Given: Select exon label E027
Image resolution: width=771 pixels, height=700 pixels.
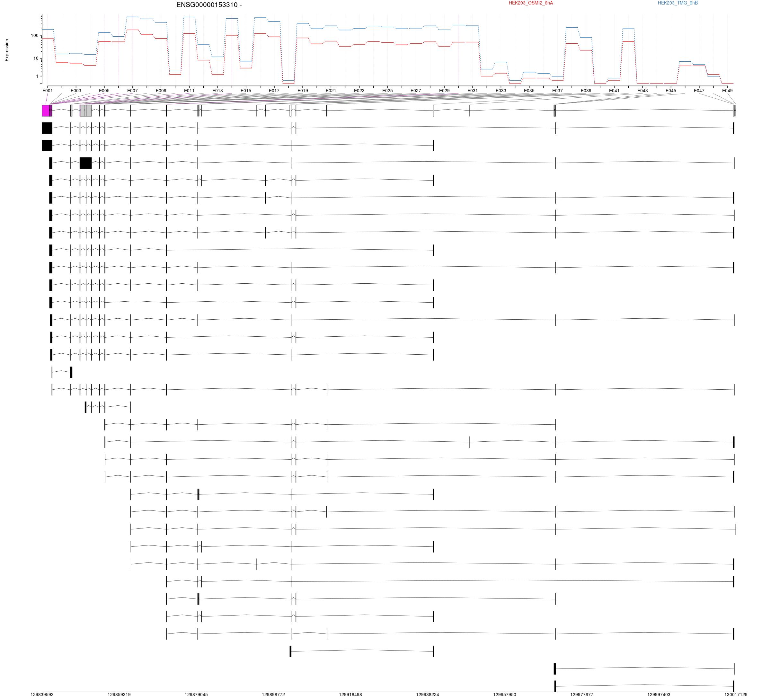Looking at the screenshot, I should (x=416, y=91).
